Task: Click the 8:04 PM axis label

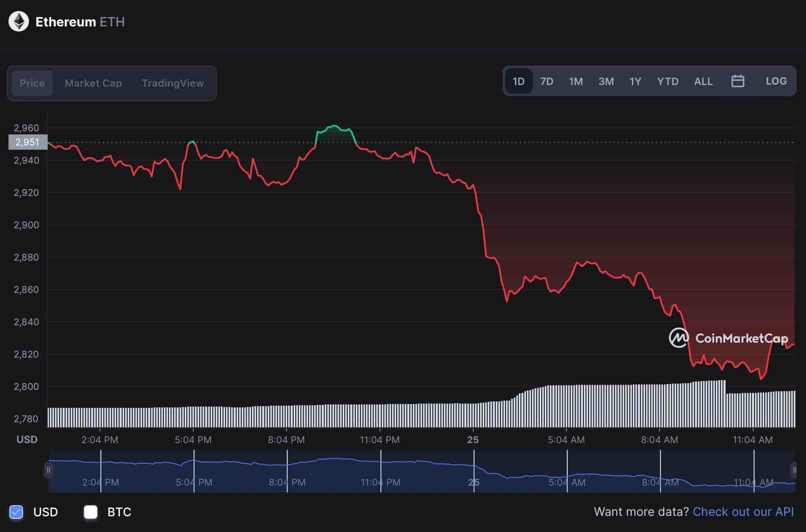Action: tap(286, 440)
